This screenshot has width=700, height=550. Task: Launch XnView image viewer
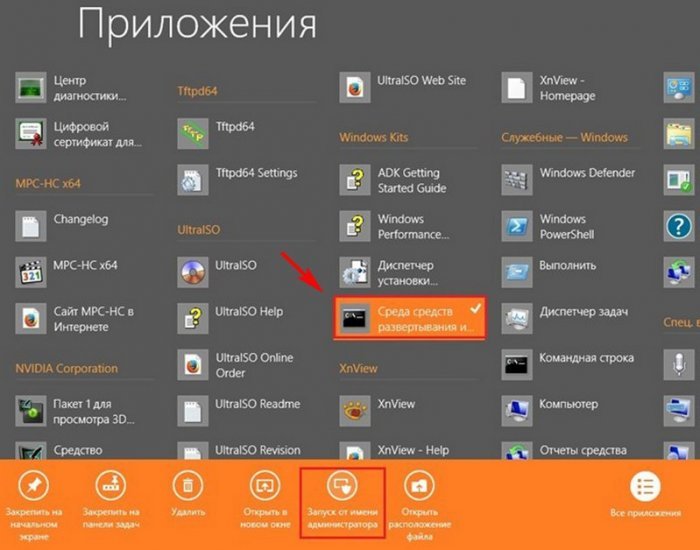point(378,411)
